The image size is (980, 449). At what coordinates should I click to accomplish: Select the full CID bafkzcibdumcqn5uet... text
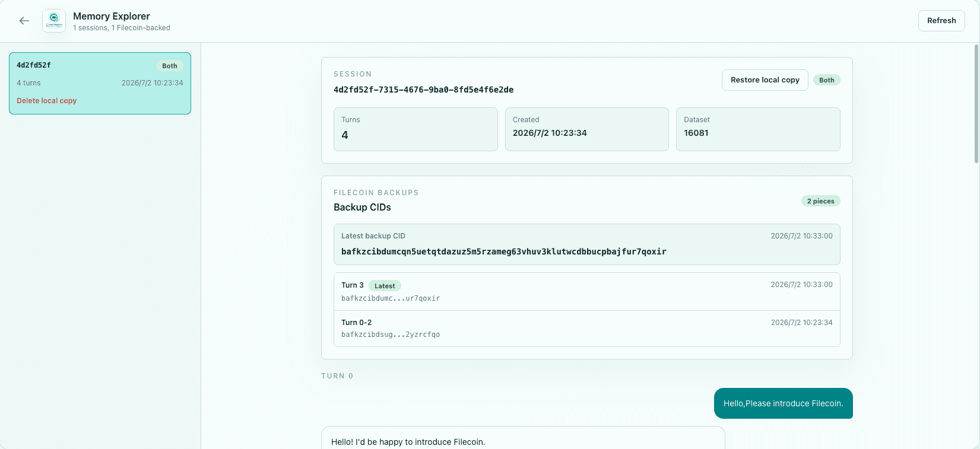click(504, 252)
